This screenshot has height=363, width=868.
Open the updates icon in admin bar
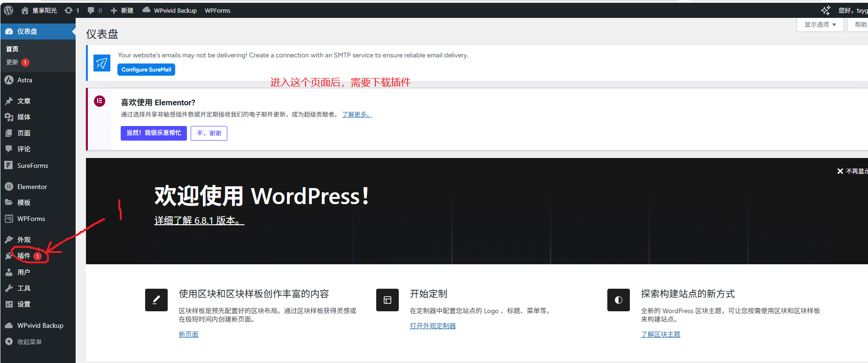(69, 10)
